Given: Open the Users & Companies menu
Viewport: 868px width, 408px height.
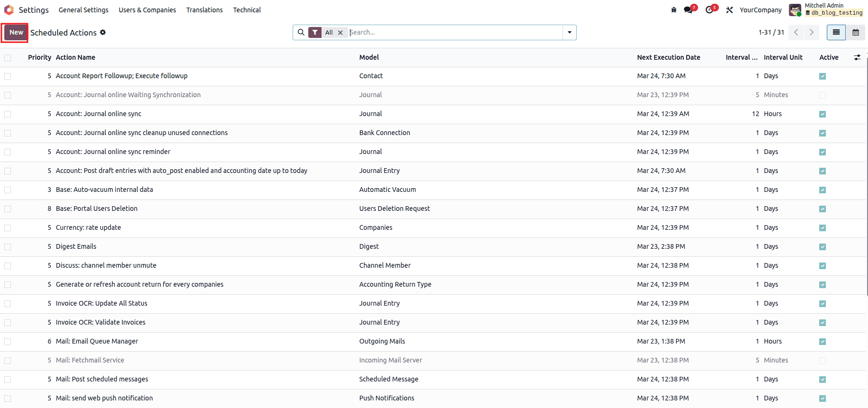Looking at the screenshot, I should pyautogui.click(x=147, y=10).
